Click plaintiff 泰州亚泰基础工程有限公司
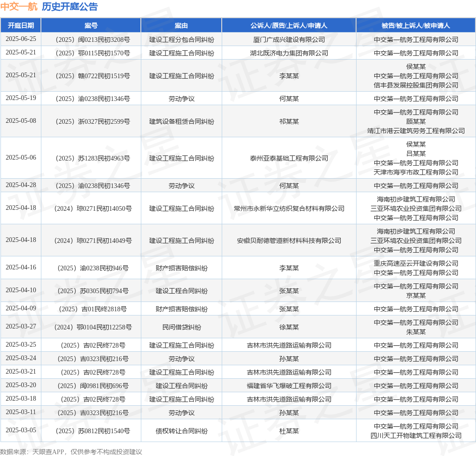Screen dimensions: 476x456 pos(289,158)
